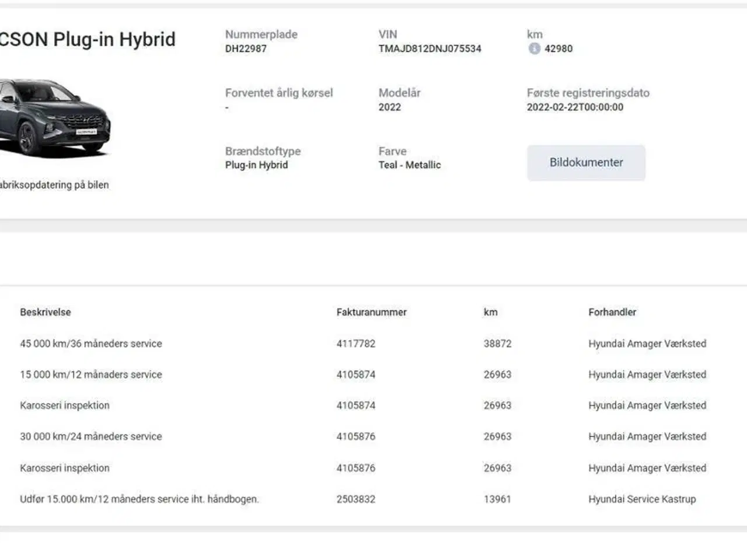Open the Bildokumenter button
Viewport: 747px width, 560px height.
(586, 163)
